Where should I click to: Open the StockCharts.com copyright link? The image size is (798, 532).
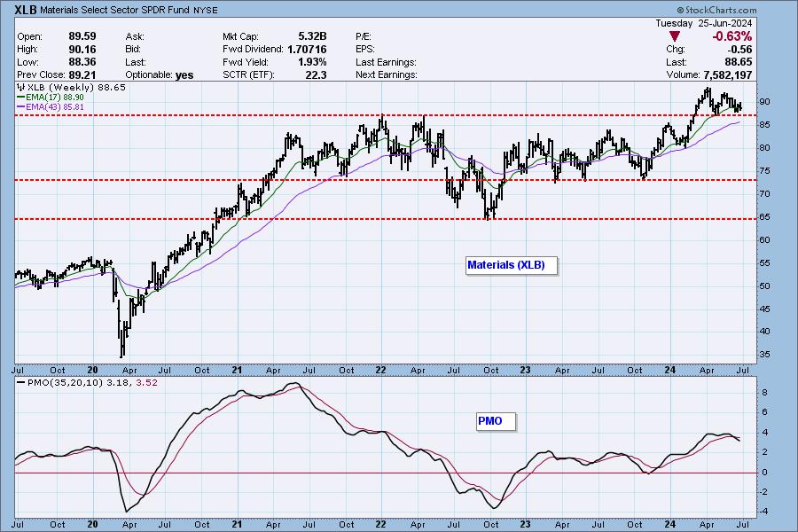point(716,10)
